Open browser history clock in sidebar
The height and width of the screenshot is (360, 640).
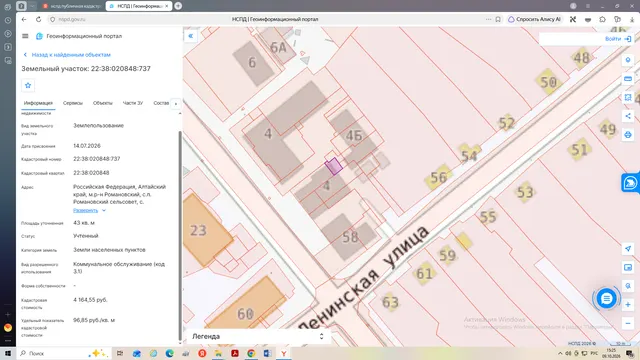[8, 20]
